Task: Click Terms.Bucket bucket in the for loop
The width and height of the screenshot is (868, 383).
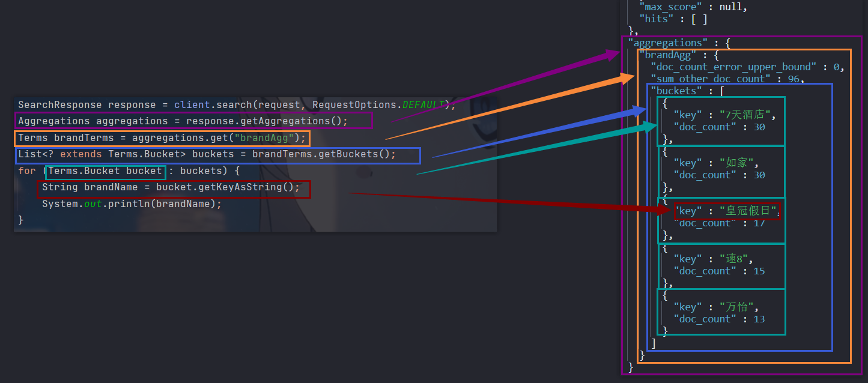Action: [105, 171]
